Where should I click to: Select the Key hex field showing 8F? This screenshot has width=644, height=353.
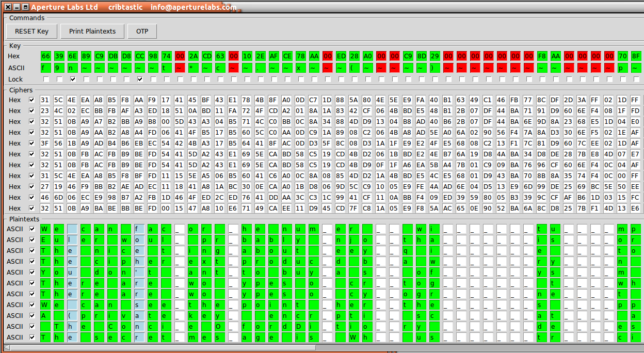pos(636,56)
